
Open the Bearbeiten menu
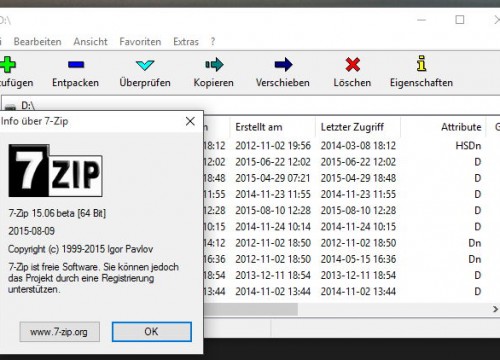[37, 42]
